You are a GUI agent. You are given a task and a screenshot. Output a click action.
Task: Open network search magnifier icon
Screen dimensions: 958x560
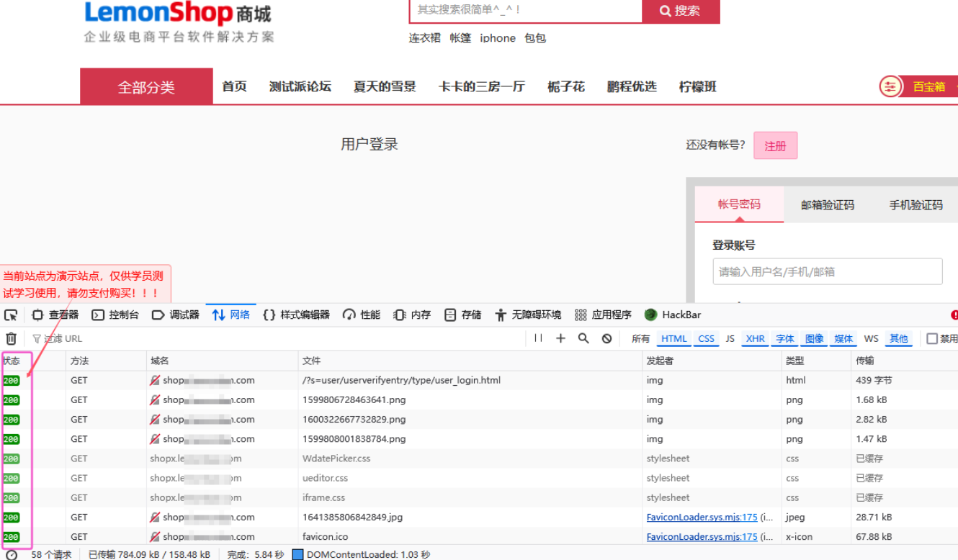(583, 338)
